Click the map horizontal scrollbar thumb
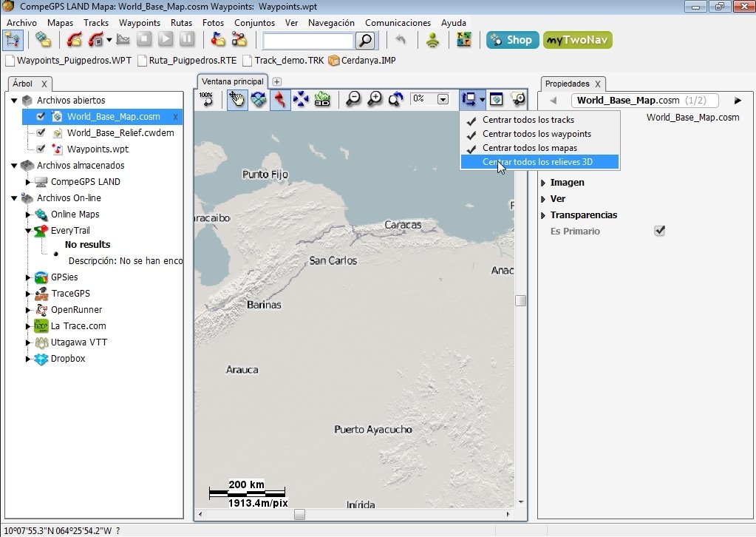Image resolution: width=756 pixels, height=537 pixels. [299, 514]
